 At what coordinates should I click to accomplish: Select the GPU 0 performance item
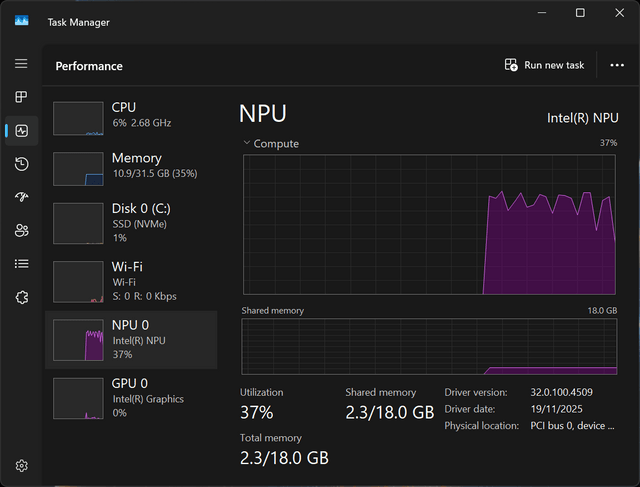tap(131, 398)
